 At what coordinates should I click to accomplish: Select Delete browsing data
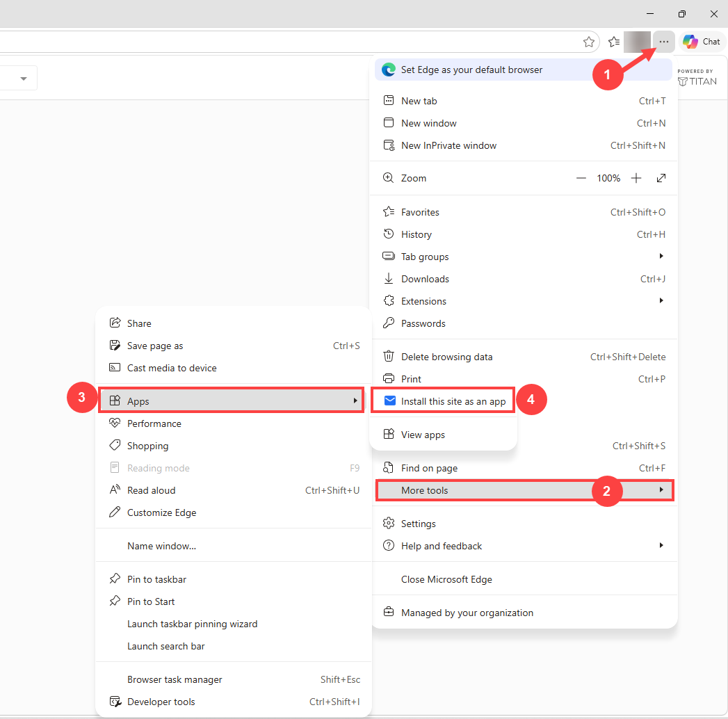click(x=524, y=357)
